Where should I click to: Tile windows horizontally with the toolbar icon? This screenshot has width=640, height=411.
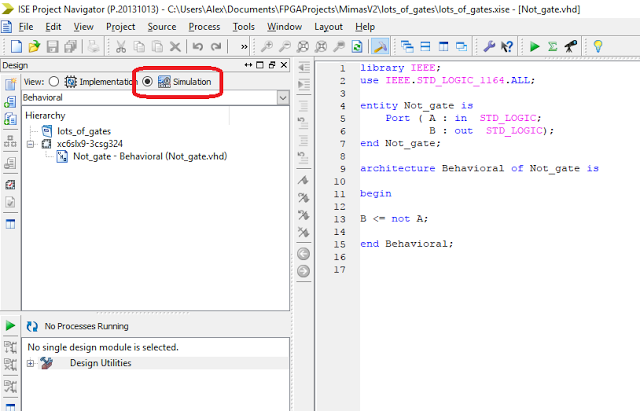click(x=425, y=47)
